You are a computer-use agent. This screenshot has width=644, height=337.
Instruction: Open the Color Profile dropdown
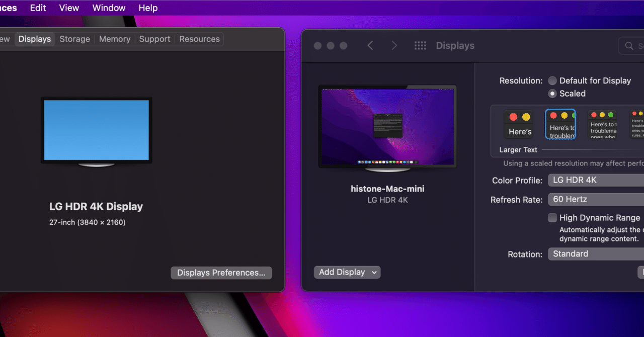coord(596,180)
